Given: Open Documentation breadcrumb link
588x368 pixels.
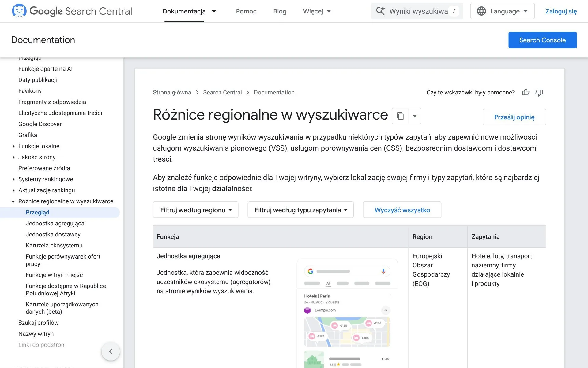Looking at the screenshot, I should pyautogui.click(x=274, y=92).
